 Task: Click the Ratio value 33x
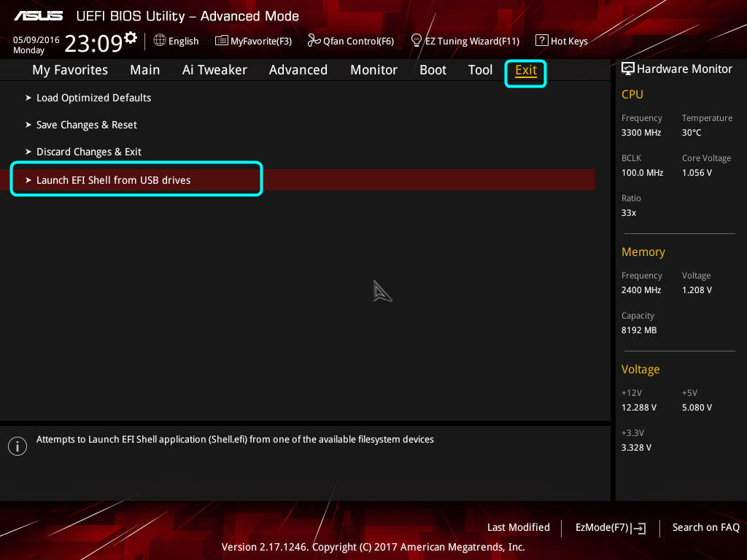tap(629, 213)
